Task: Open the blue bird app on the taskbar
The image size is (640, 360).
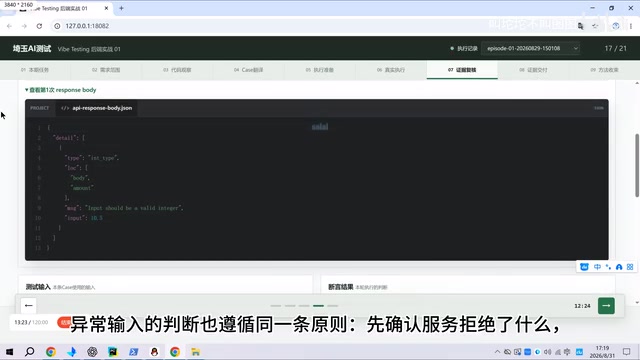Action: tap(71, 351)
